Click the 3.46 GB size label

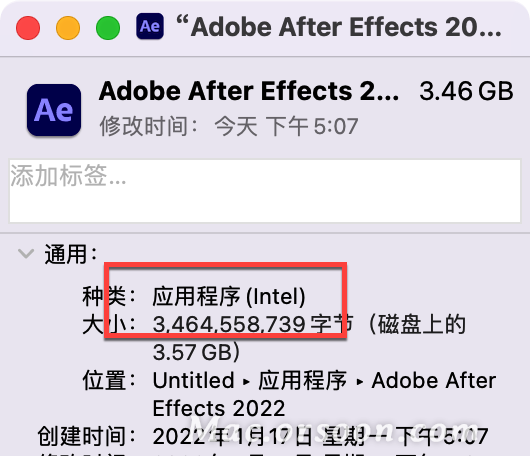[x=466, y=91]
